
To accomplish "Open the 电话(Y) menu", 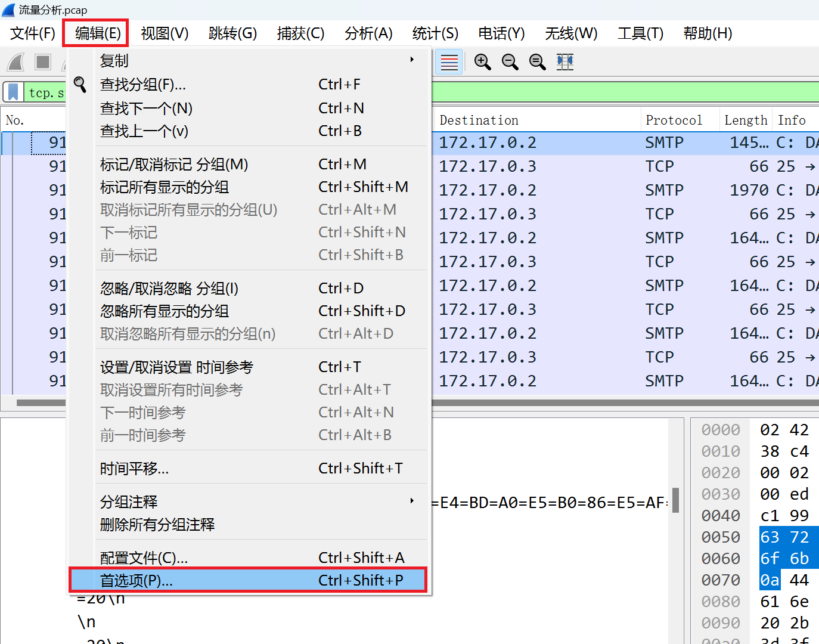I will click(x=501, y=33).
